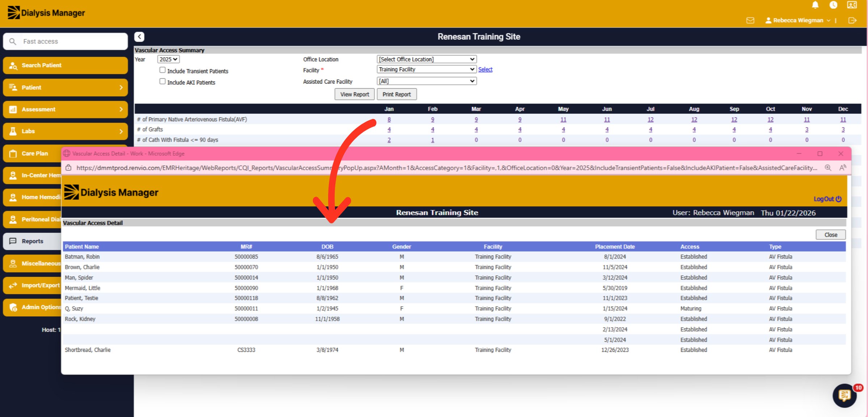The image size is (868, 417).
Task: Open the notifications bell icon
Action: (x=815, y=5)
